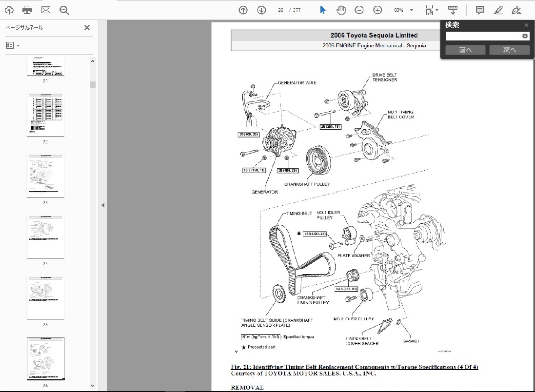Close the 検索 search popup
The image size is (535, 392).
526,25
